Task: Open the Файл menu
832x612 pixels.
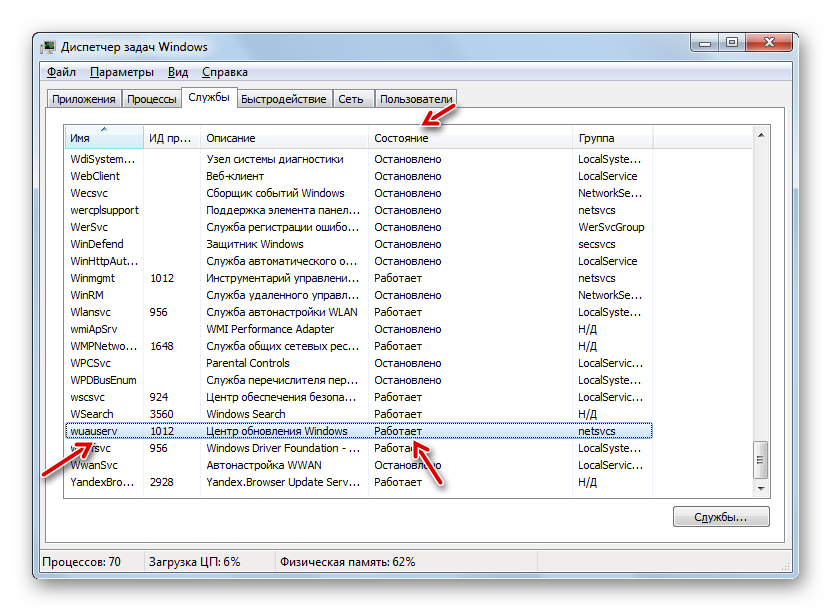Action: click(61, 72)
